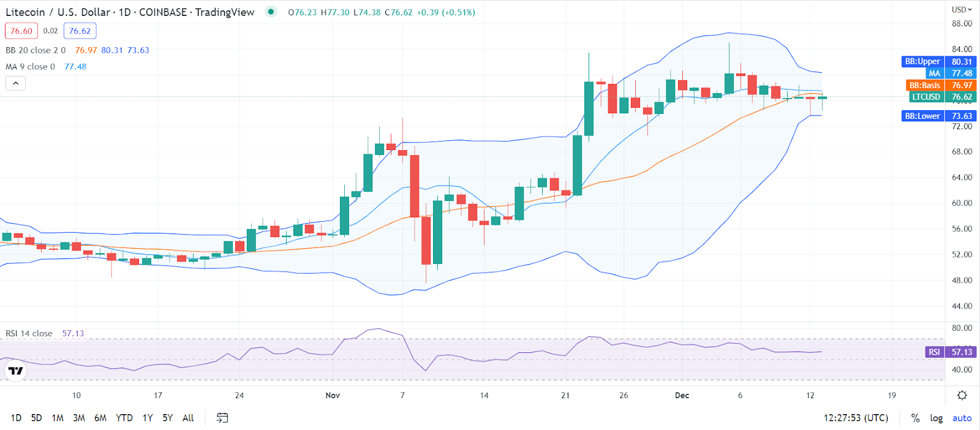
Task: Click the red sell price 76.60 button
Action: 21,31
